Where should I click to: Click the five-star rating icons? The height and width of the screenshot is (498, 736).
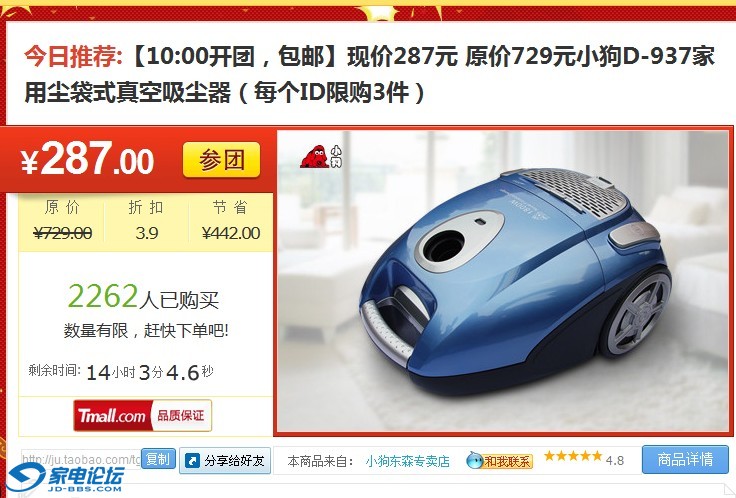click(x=573, y=456)
